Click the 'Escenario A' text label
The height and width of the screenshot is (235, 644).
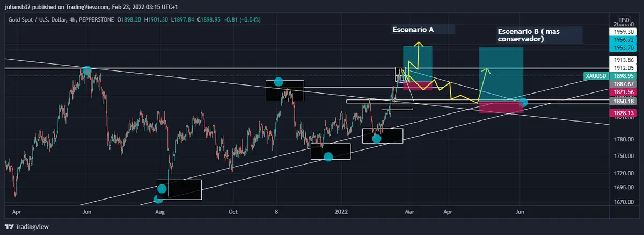click(413, 30)
